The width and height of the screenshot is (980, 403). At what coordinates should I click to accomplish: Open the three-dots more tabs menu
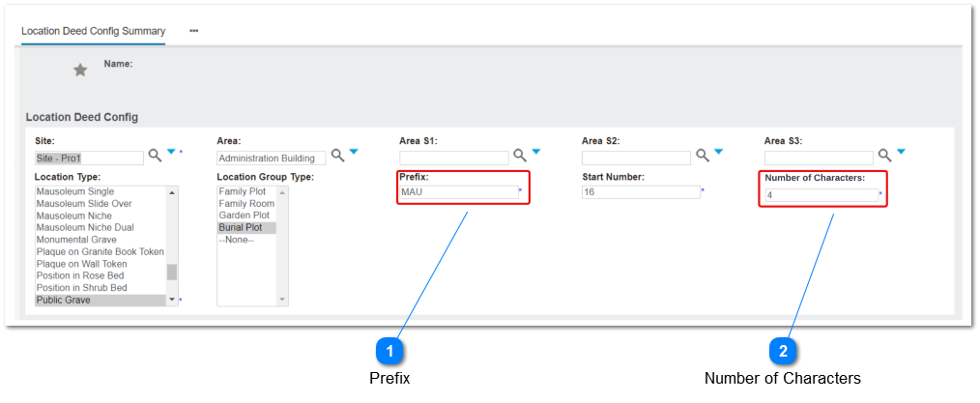point(193,31)
